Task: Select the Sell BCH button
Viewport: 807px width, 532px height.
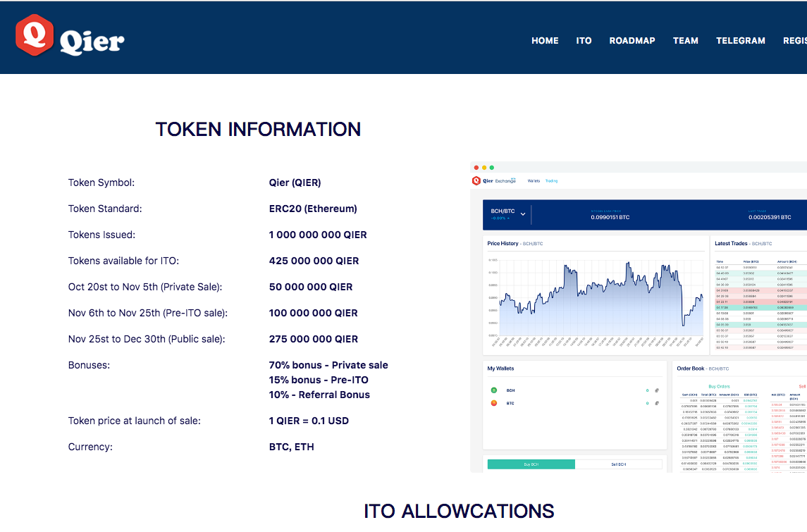Action: coord(619,464)
